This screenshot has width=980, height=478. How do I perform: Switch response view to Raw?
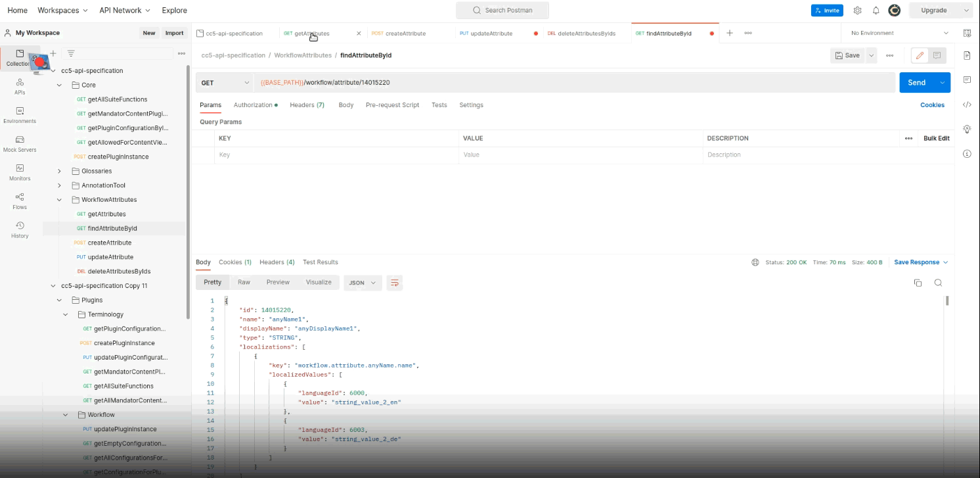[244, 282]
